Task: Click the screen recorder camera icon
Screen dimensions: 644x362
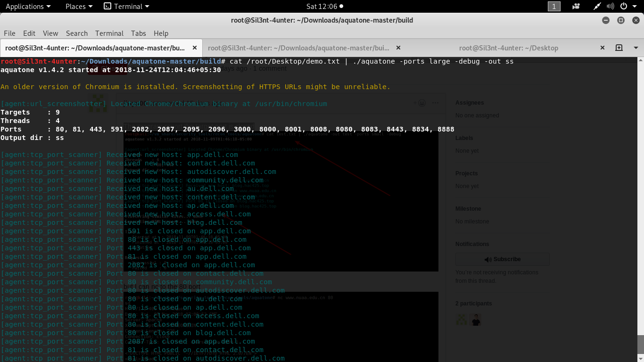Action: (x=576, y=6)
